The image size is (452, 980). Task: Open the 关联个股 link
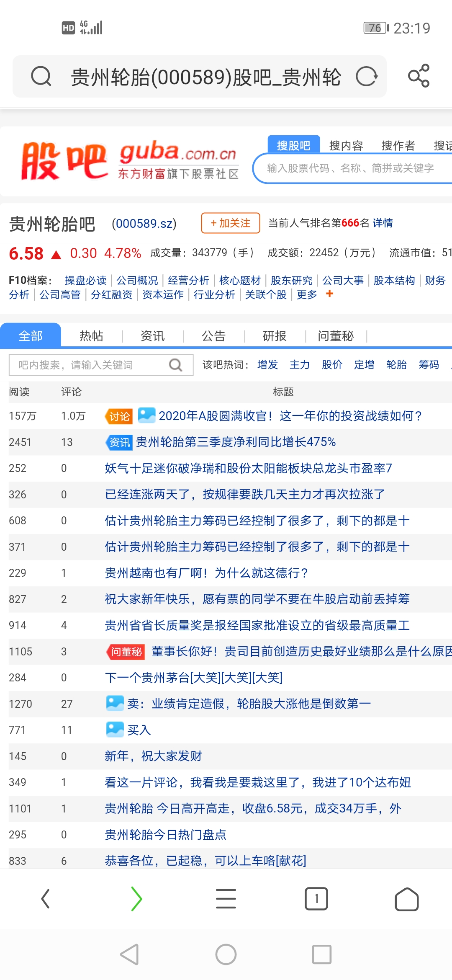pyautogui.click(x=266, y=295)
